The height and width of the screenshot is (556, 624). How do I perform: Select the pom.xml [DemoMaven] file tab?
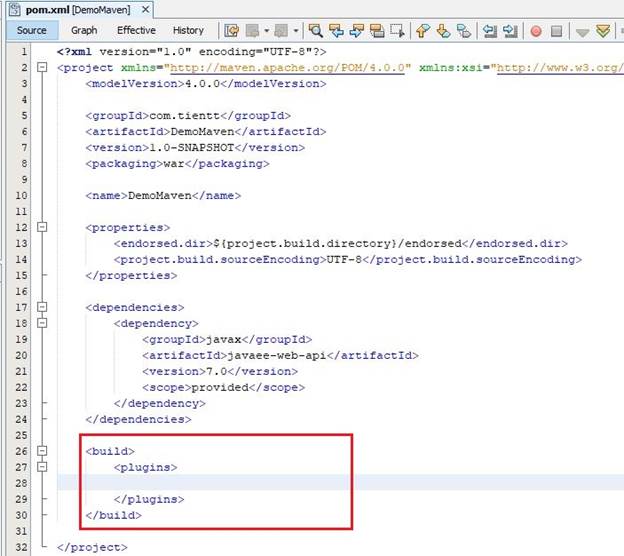[x=78, y=10]
